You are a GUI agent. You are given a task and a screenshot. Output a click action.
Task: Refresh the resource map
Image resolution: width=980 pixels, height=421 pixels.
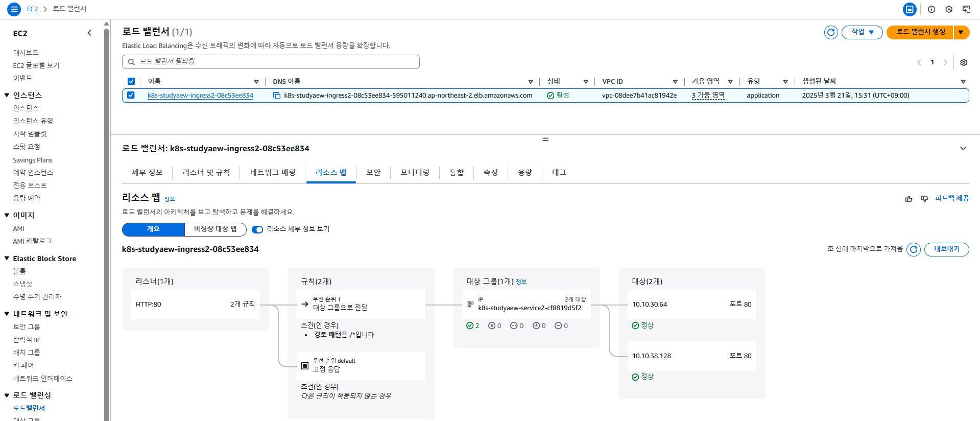pos(914,249)
